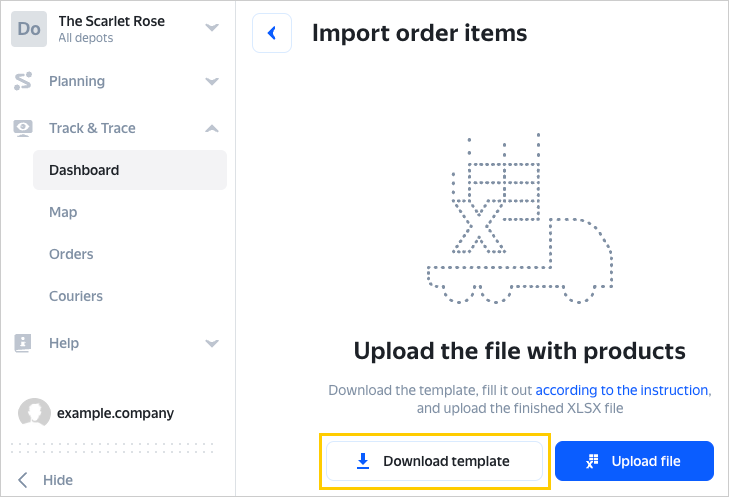Expand The Scarlet Rose depot selector

pyautogui.click(x=212, y=28)
